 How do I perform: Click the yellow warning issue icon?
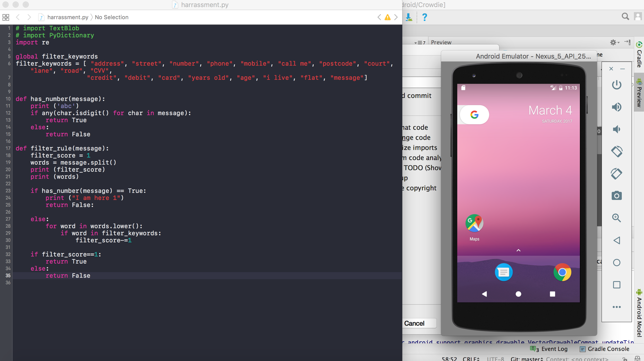[x=387, y=17]
